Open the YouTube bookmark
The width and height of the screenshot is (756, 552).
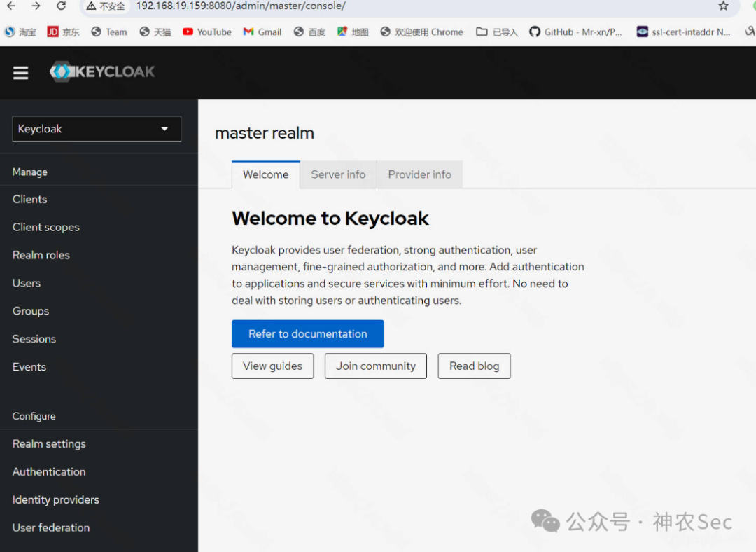click(x=207, y=32)
